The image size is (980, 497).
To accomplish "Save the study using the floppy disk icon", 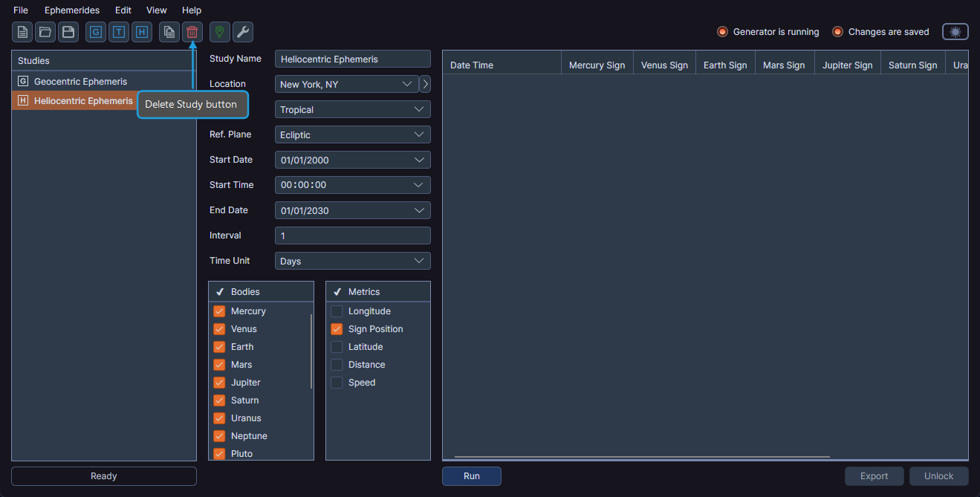I will click(68, 32).
